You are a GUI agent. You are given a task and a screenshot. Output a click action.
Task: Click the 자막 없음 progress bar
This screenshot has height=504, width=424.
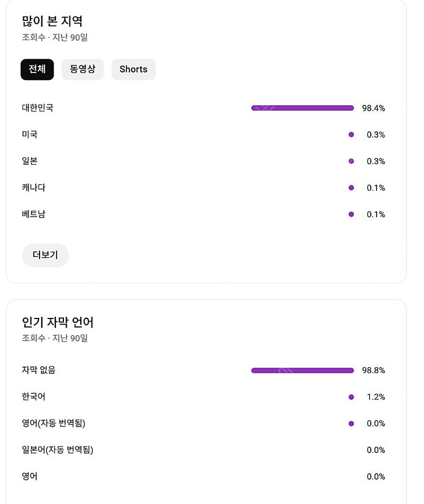coord(302,370)
